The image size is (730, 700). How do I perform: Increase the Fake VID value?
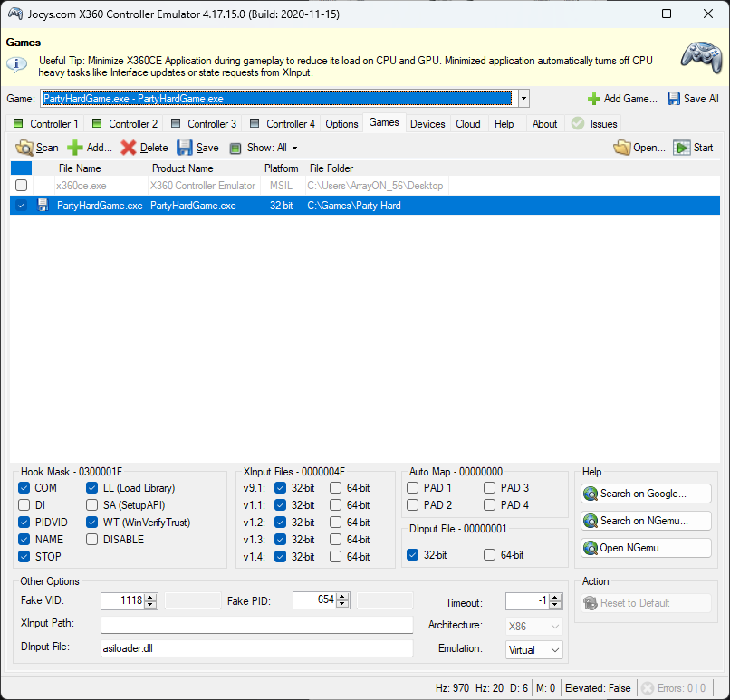tap(150, 597)
